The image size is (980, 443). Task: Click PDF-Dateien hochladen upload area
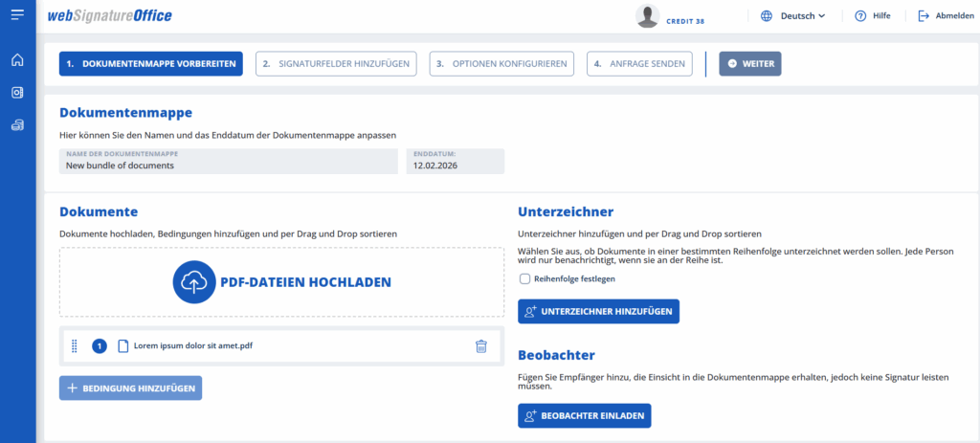(x=282, y=282)
